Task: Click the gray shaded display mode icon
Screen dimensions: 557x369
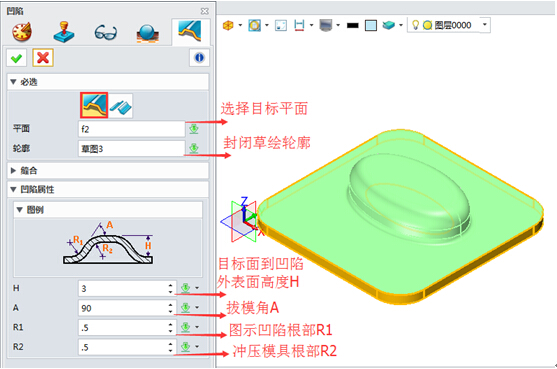Action: 326,25
